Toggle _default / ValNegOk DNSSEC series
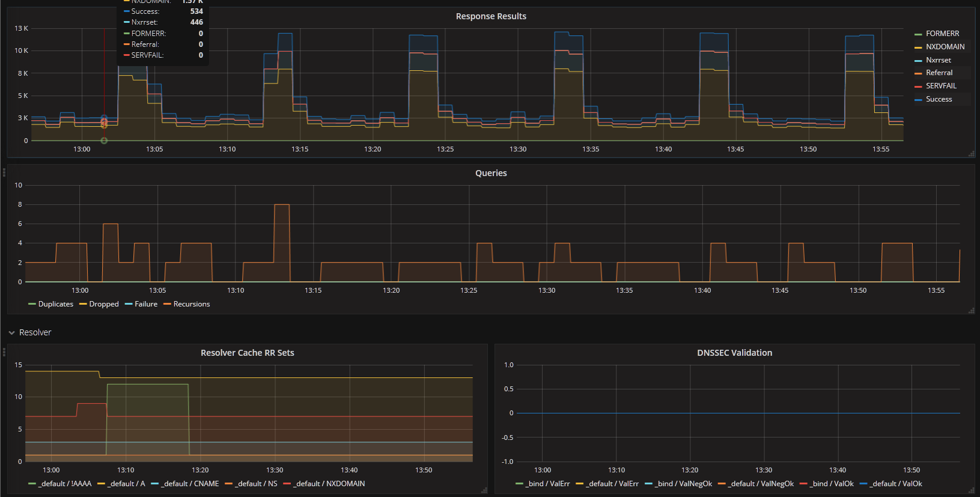 coord(761,484)
